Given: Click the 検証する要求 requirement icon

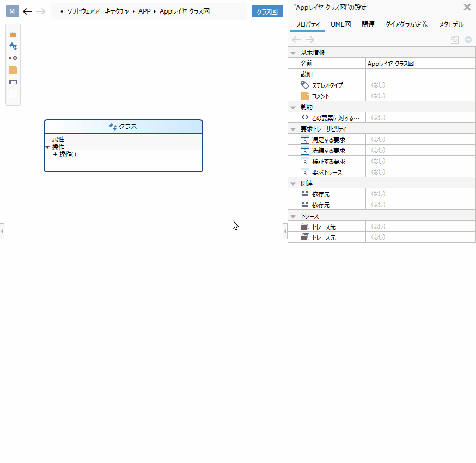Looking at the screenshot, I should click(x=305, y=161).
